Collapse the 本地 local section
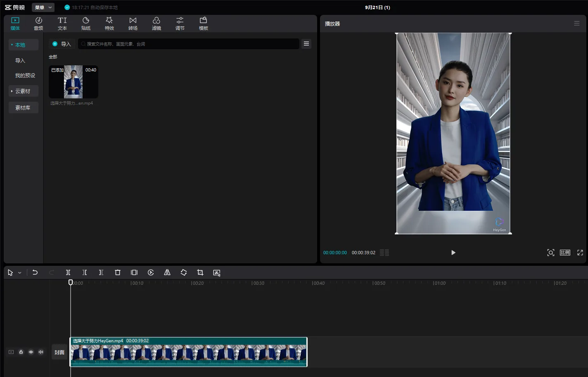 [24, 45]
